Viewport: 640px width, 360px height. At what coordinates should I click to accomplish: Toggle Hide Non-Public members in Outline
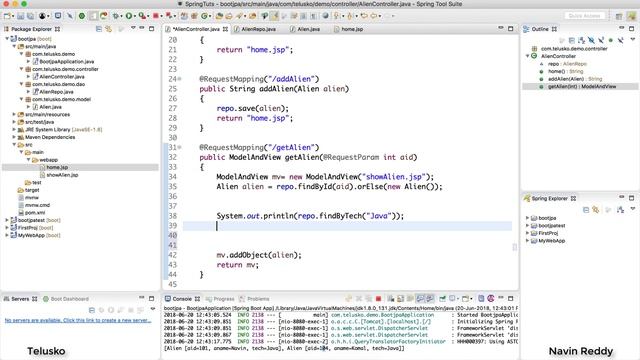point(611,40)
